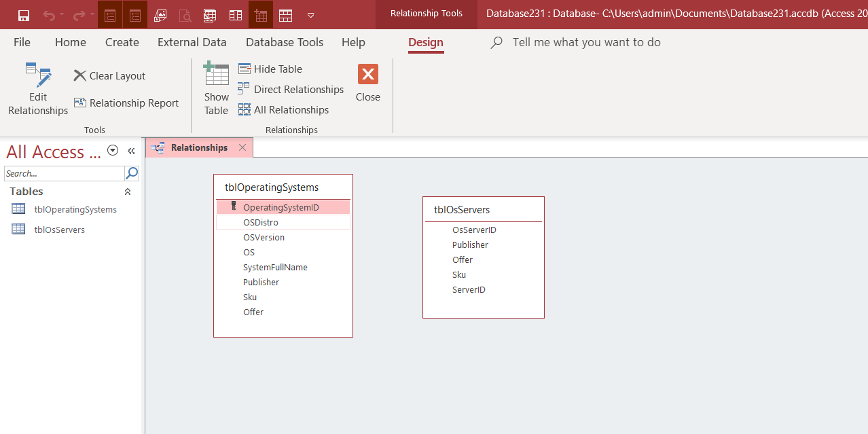Click the picture icon in the title bar
868x434 pixels.
[160, 15]
